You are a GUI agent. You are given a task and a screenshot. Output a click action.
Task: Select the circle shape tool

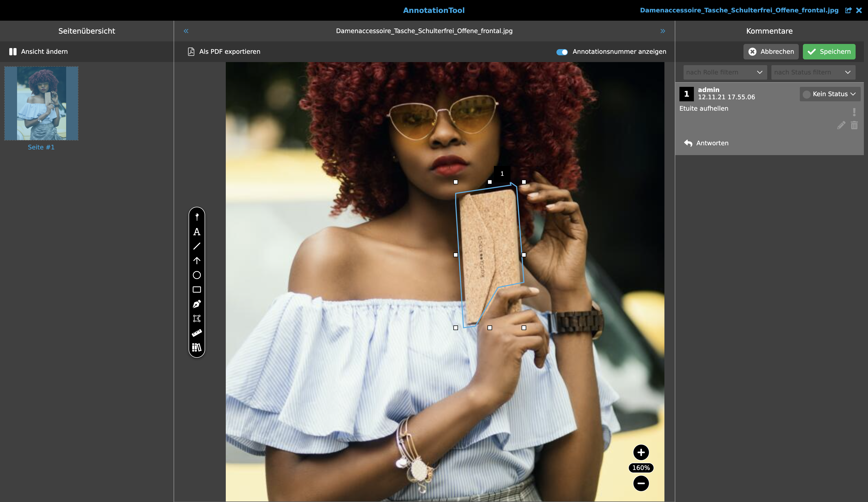(x=197, y=275)
